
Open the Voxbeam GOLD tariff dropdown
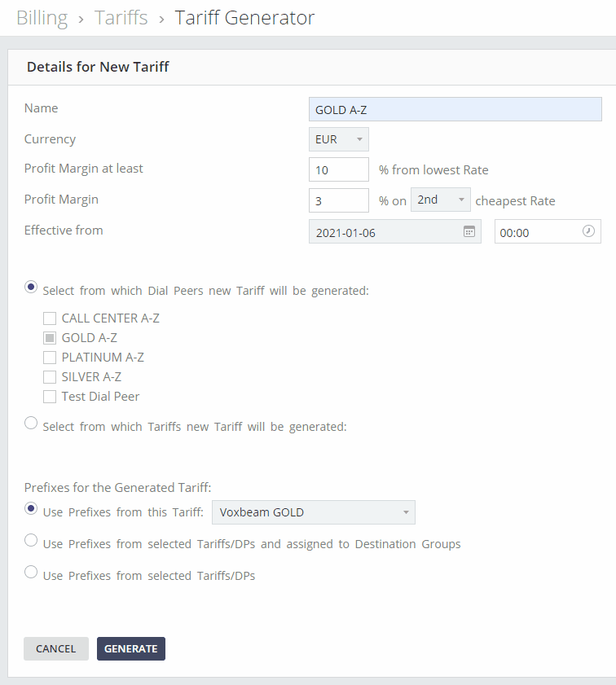tap(313, 512)
